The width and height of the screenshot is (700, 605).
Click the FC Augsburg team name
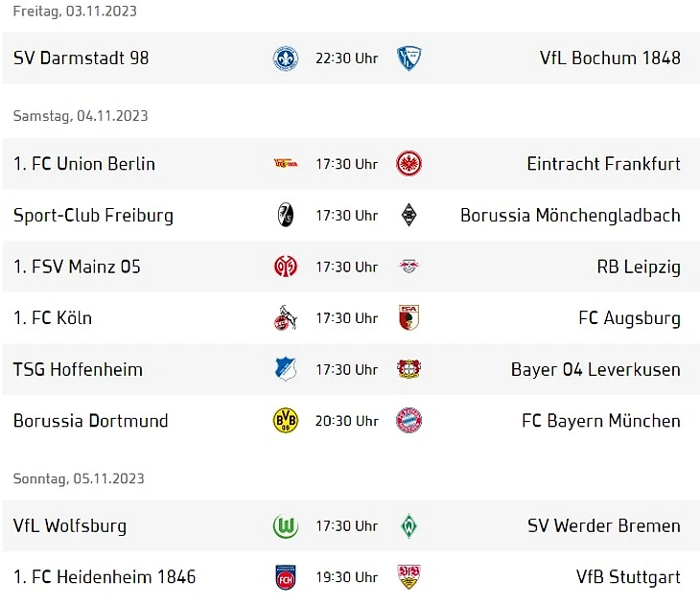point(629,318)
